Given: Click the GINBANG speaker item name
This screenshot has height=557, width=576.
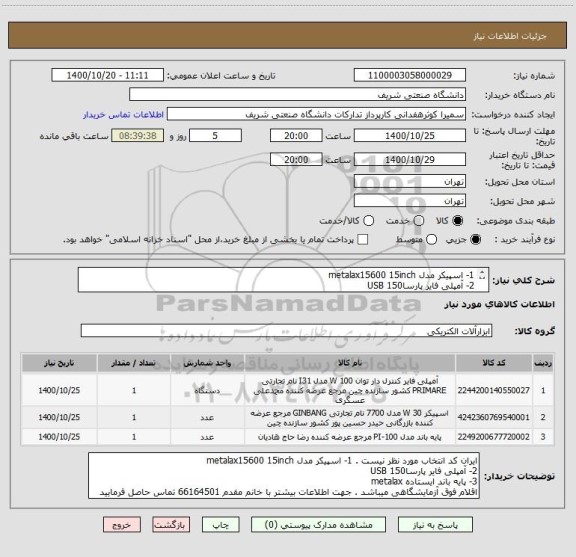Looking at the screenshot, I should tap(350, 418).
